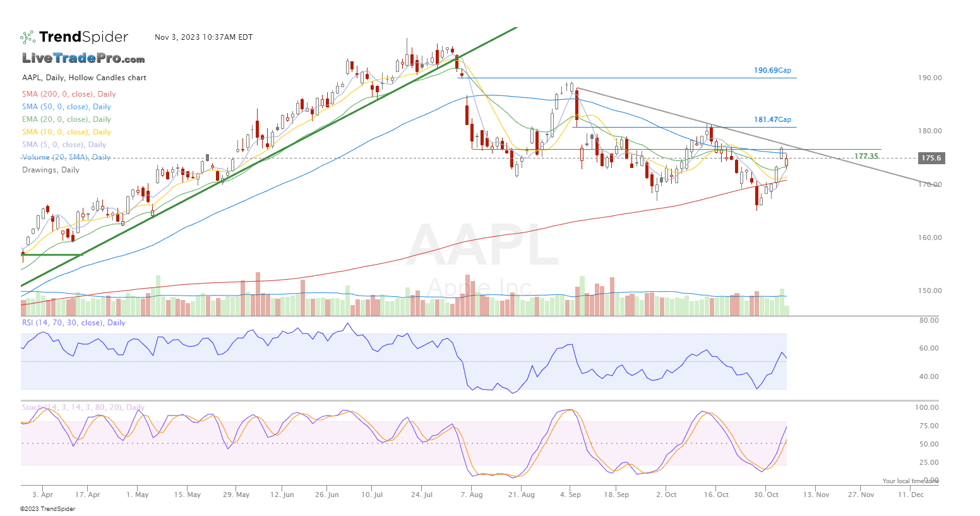
Task: Toggle the SMA (200, 0, close) legend entry
Action: (x=69, y=94)
